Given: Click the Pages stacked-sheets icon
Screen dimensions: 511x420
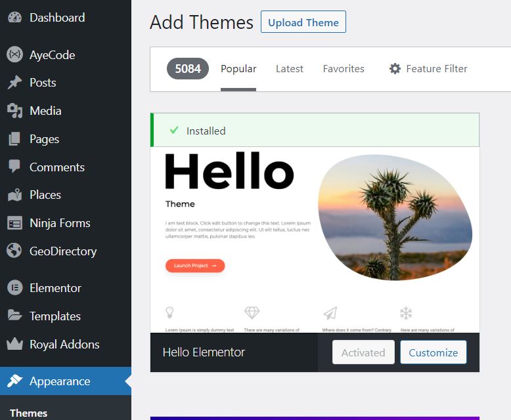Looking at the screenshot, I should (14, 139).
